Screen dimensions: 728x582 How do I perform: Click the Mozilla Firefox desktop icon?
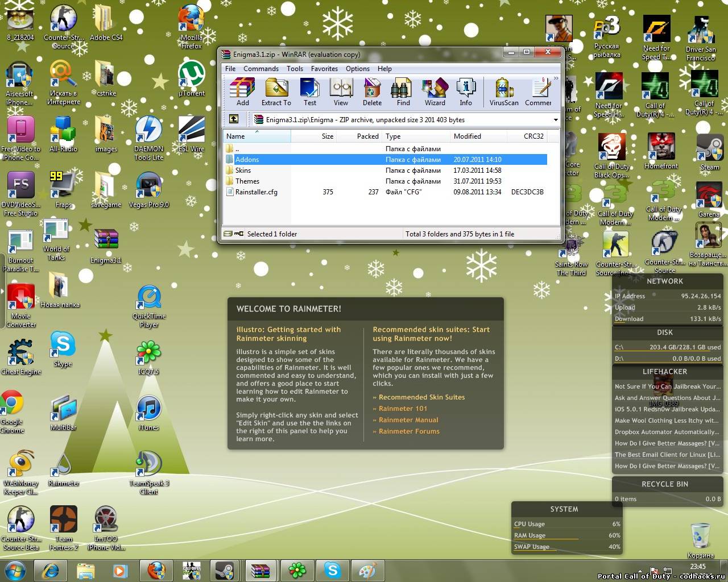point(191,27)
